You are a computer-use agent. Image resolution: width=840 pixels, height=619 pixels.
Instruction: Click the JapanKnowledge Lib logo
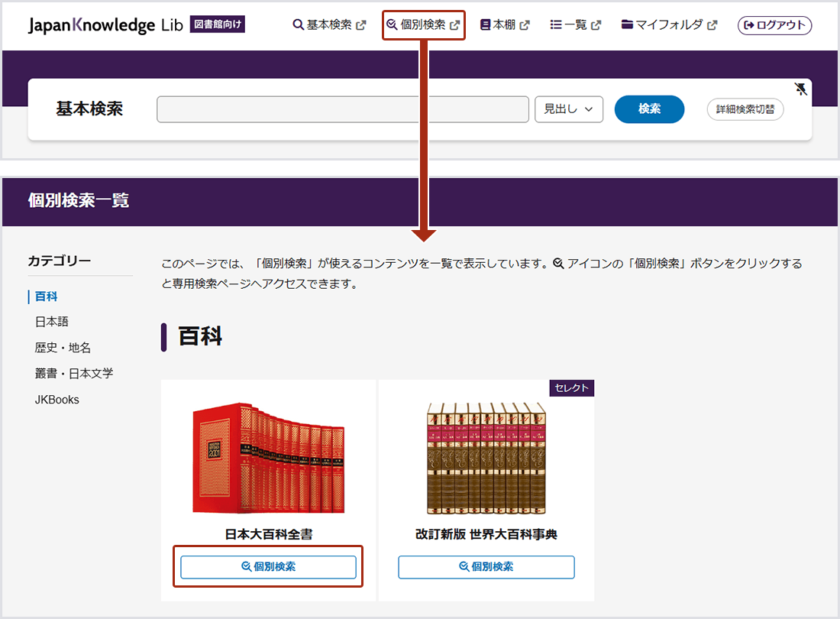coord(105,24)
